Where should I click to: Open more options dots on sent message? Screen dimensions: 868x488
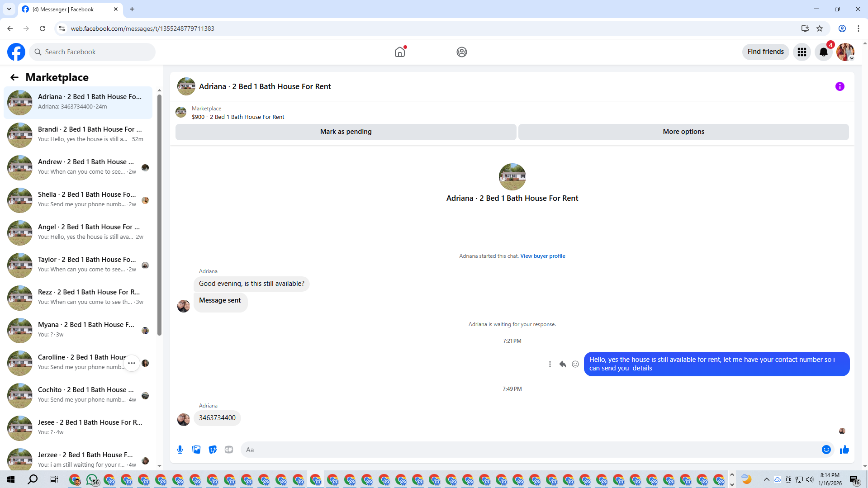[x=550, y=364]
